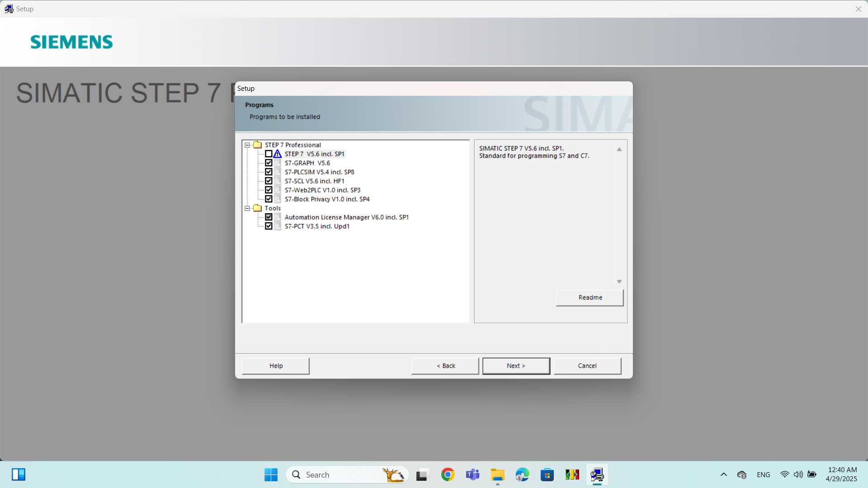868x488 pixels.
Task: Proceed with the Next button
Action: pyautogui.click(x=516, y=366)
